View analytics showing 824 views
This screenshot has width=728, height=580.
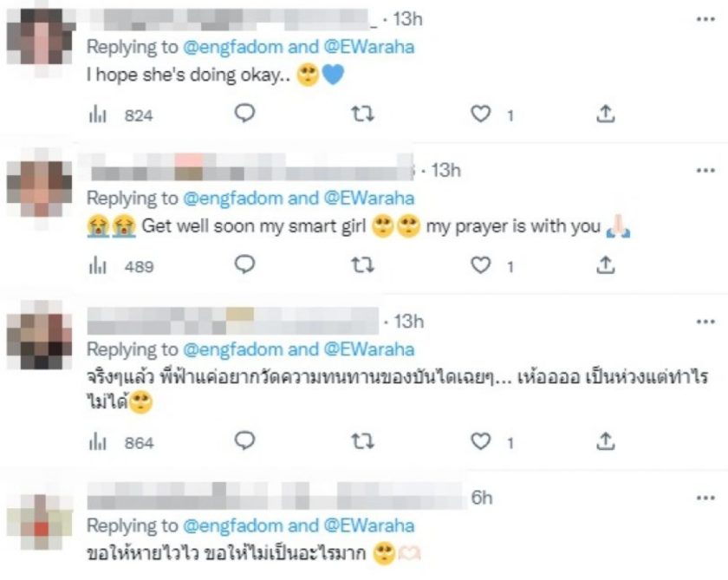click(x=120, y=114)
